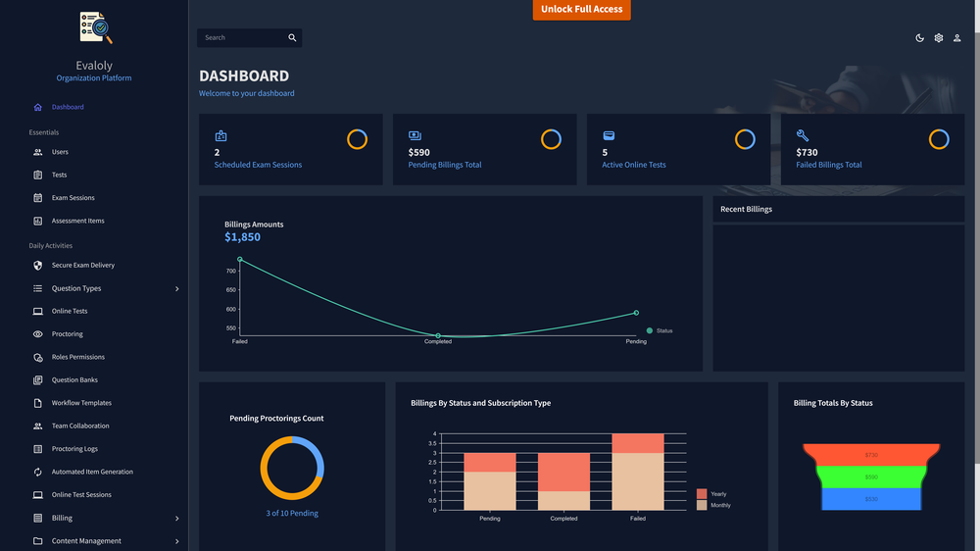Click Automated Item Generation refresh icon
This screenshot has height=551, width=980.
pos(37,472)
